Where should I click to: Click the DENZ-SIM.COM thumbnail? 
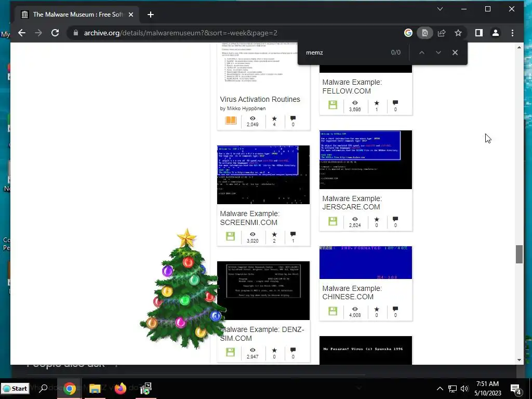[x=263, y=290]
